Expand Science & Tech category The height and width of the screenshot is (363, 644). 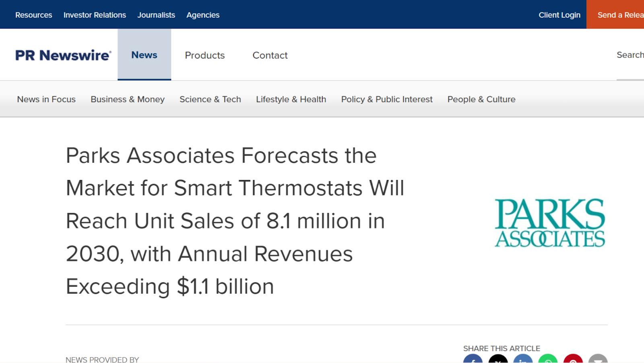click(210, 99)
